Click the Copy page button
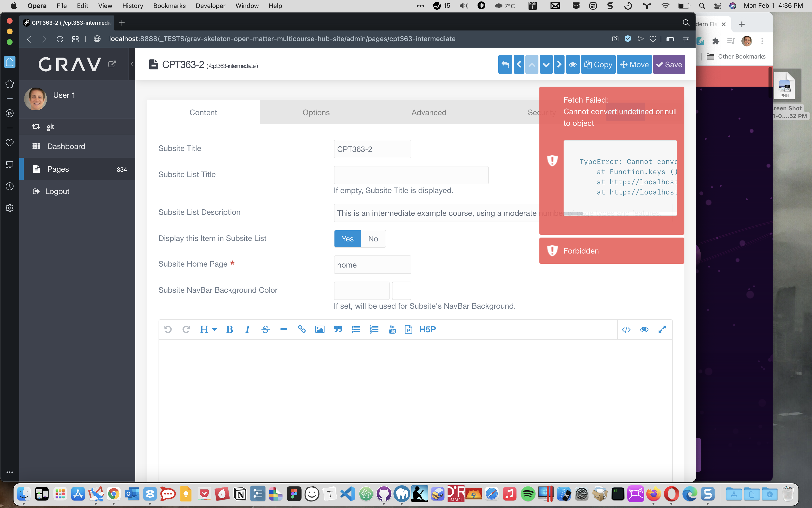This screenshot has height=508, width=812. click(x=598, y=64)
